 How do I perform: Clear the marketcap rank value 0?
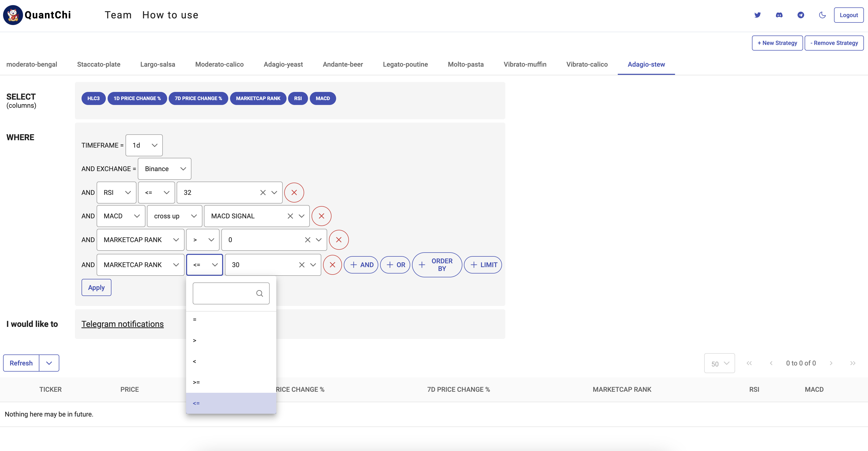(308, 240)
